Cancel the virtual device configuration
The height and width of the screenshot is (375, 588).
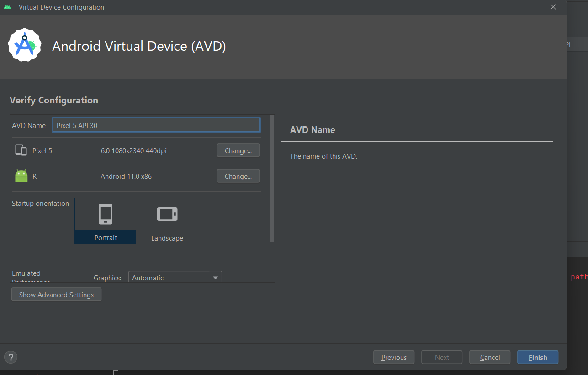tap(490, 357)
